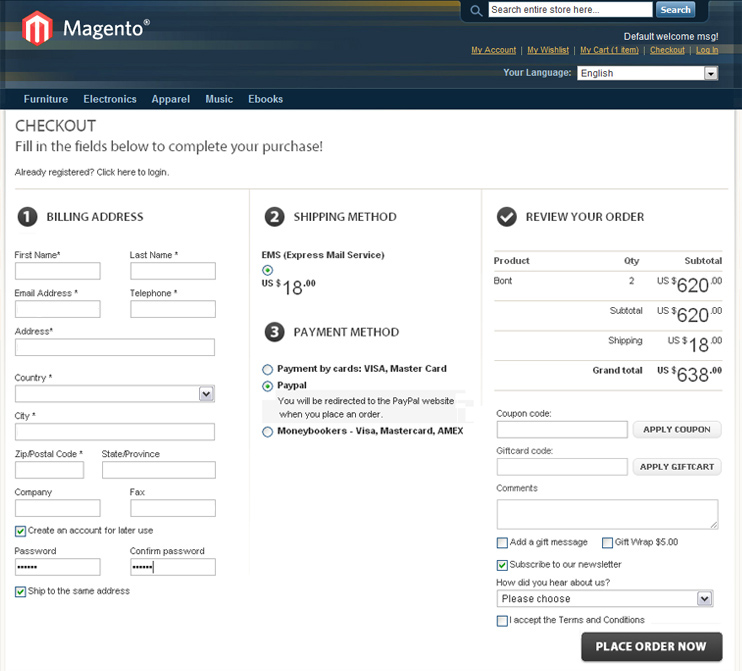The width and height of the screenshot is (742, 671).
Task: Click the Email Address field
Action: tap(58, 309)
